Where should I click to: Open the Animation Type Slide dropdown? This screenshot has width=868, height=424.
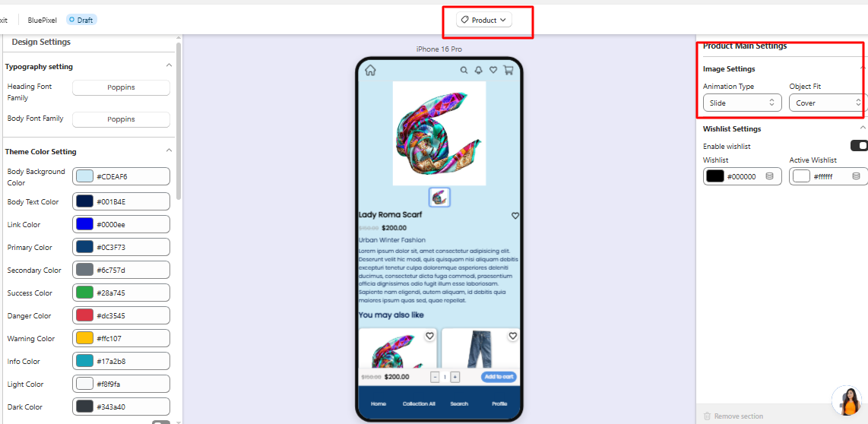click(743, 103)
